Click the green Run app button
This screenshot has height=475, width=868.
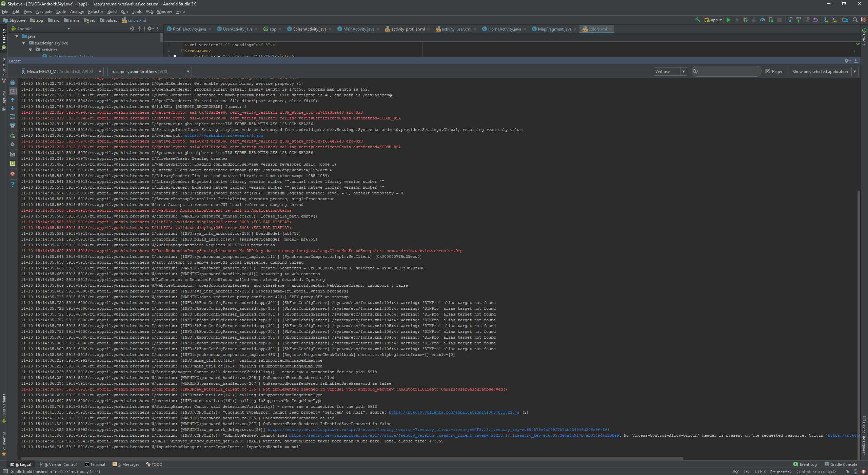coord(728,20)
